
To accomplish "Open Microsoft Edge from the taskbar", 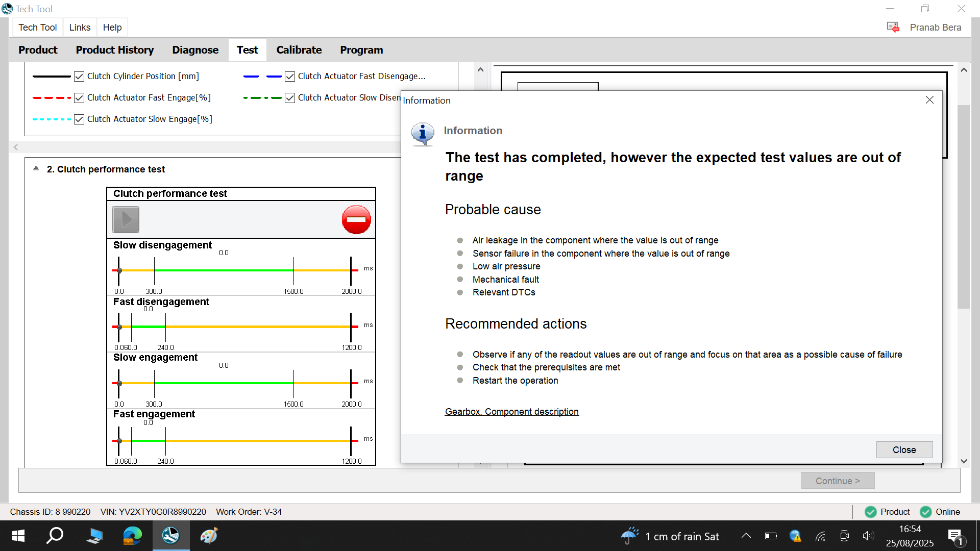I will click(132, 536).
